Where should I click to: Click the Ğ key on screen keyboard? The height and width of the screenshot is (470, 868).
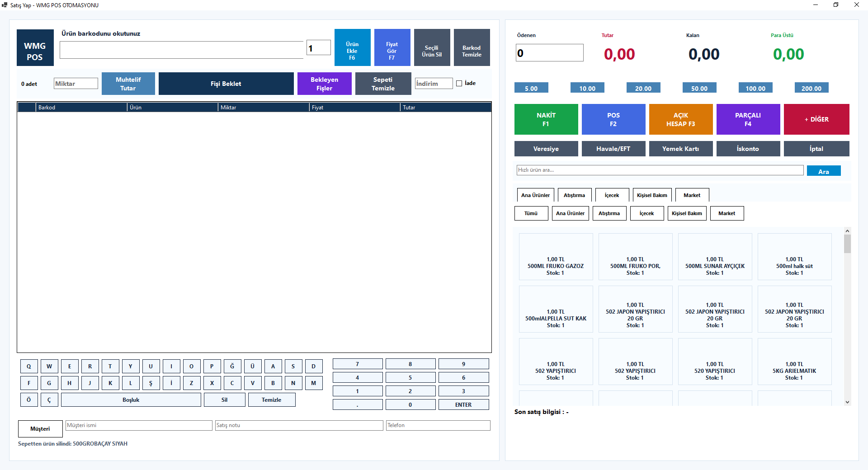pos(232,366)
